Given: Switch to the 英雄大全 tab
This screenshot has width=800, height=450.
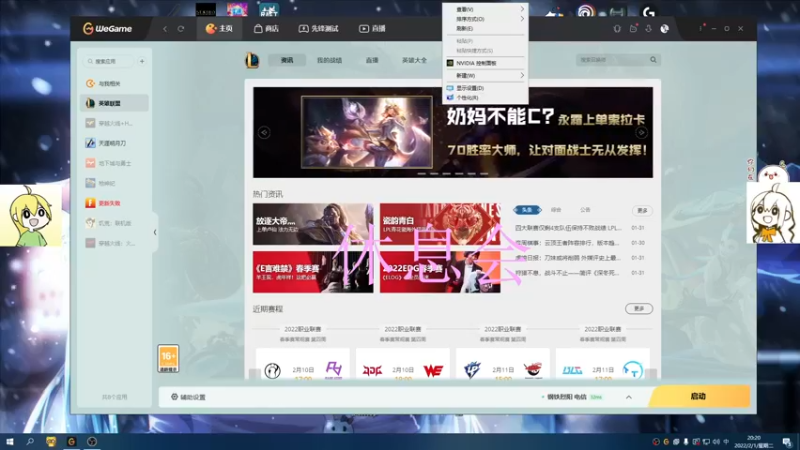Looking at the screenshot, I should 414,60.
